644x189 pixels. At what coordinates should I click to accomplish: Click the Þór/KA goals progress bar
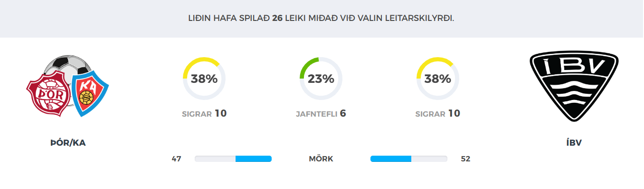coord(233,159)
